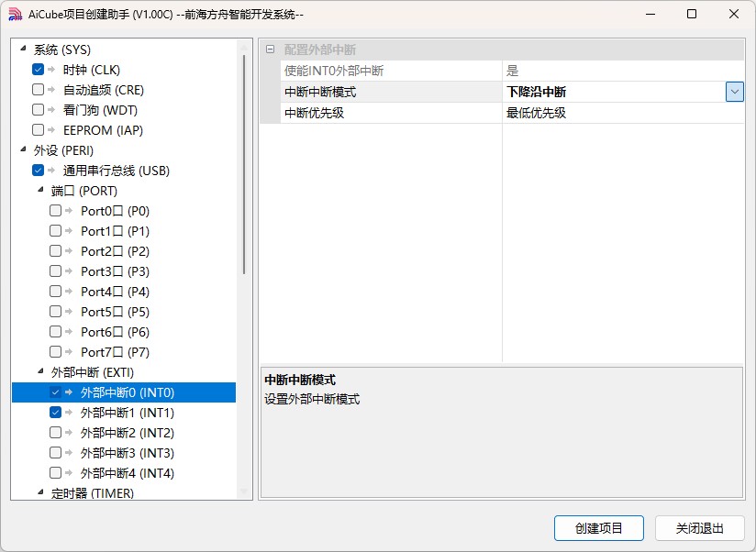The image size is (756, 552).
Task: Select 外部中断4 (INT4) tree label
Action: (x=127, y=473)
